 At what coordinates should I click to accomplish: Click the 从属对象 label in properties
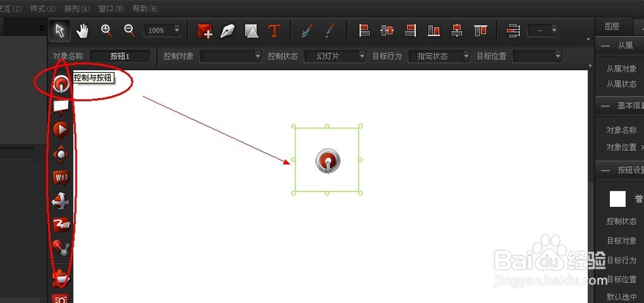[x=621, y=69]
